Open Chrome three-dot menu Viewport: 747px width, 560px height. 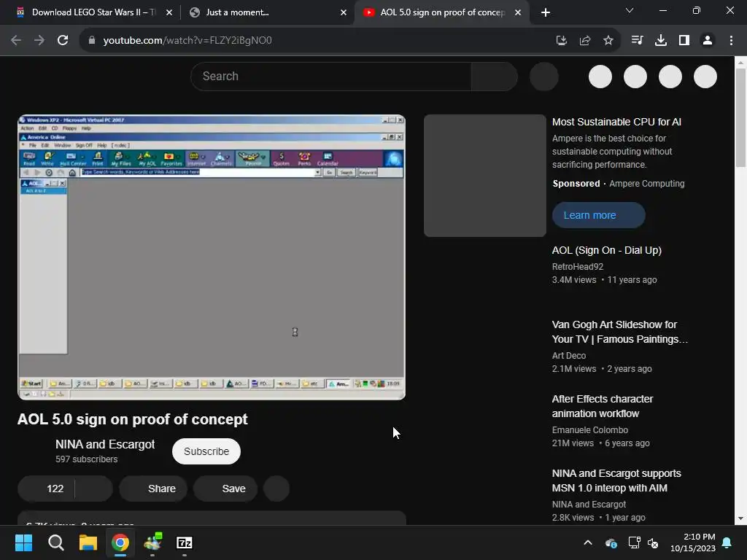coord(731,41)
